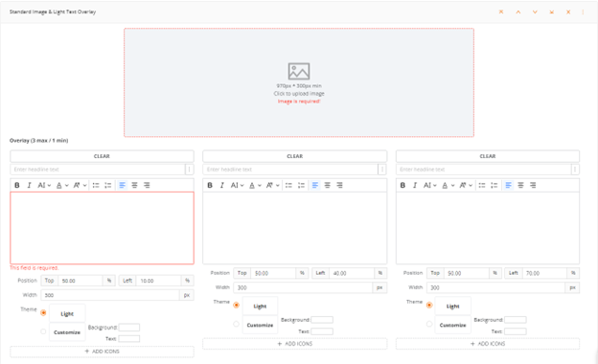Open font color dropdown in third overlay toolbar
This screenshot has height=364, width=598.
448,185
